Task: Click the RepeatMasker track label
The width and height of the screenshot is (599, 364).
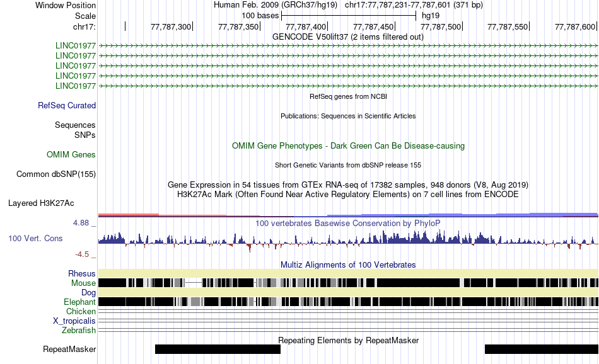Action: coord(69,349)
